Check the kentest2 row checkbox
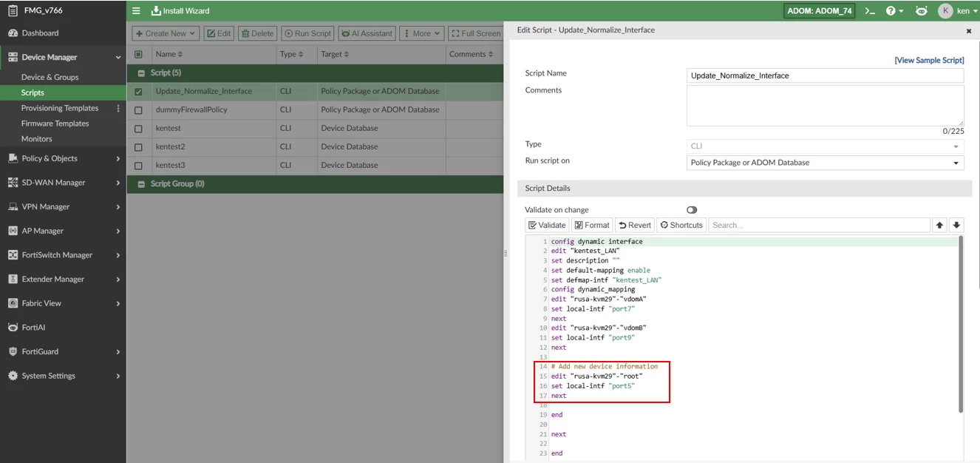Viewport: 980px width, 463px height. point(138,147)
